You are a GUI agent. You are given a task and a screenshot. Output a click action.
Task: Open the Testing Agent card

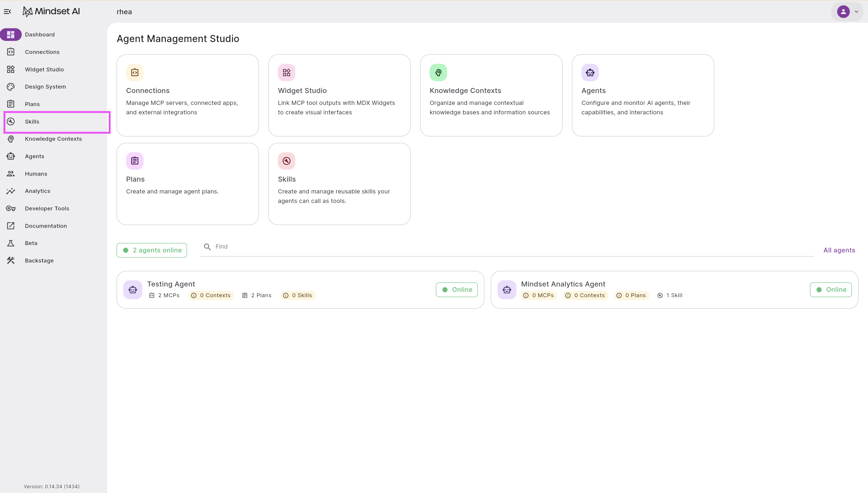coord(301,289)
